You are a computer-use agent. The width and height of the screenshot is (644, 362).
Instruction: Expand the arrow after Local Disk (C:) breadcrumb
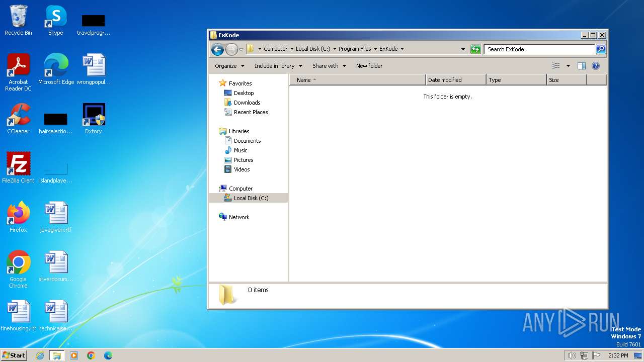click(x=335, y=49)
